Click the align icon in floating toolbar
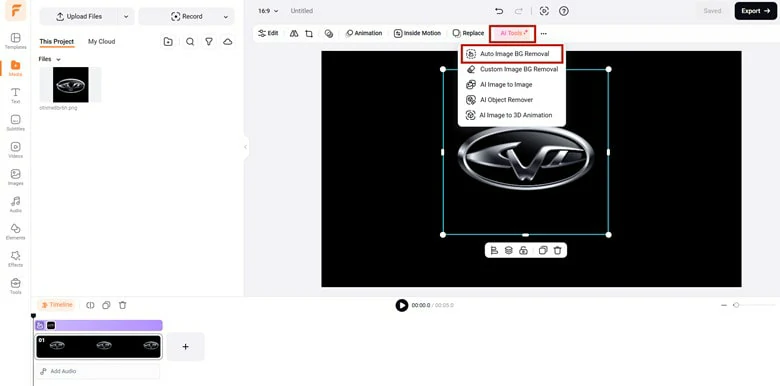This screenshot has height=386, width=780. [494, 250]
